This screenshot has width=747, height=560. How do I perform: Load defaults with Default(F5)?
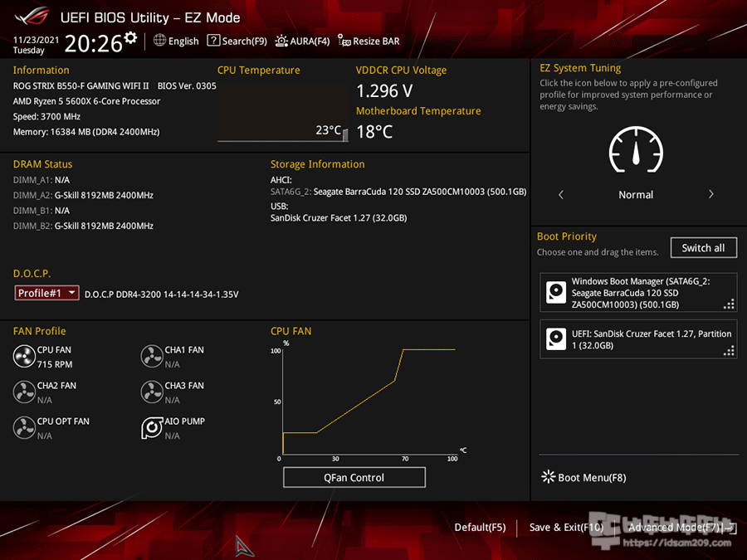point(480,527)
